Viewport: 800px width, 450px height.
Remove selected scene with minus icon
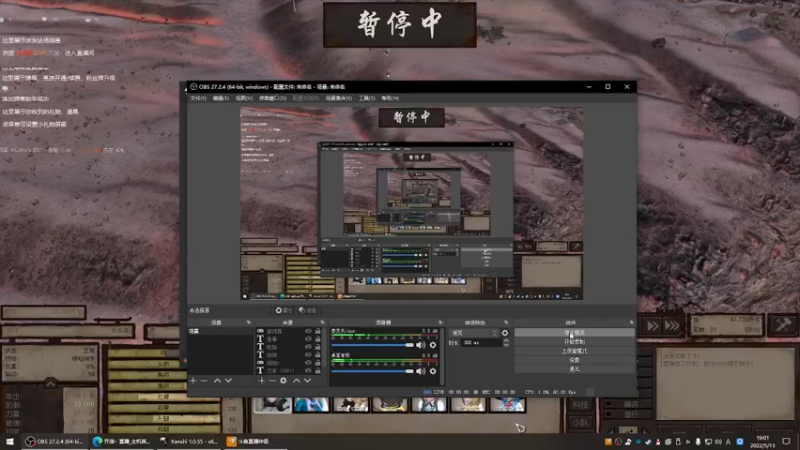tap(204, 381)
